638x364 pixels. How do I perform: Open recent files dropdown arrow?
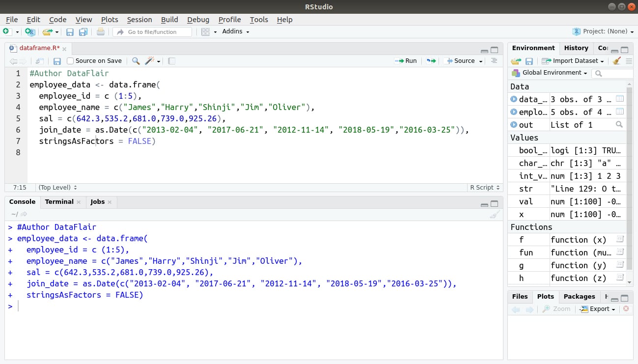click(x=56, y=32)
